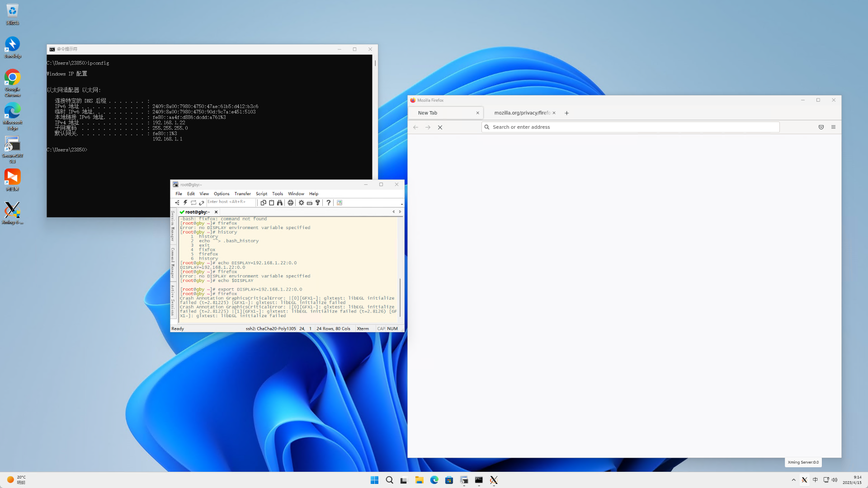868x488 pixels.
Task: Click the chain link icon in SecureCRT toolbar
Action: (x=202, y=203)
